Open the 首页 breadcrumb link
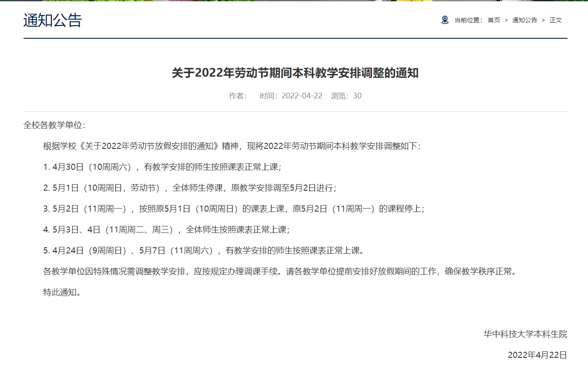This screenshot has width=588, height=367. (493, 20)
